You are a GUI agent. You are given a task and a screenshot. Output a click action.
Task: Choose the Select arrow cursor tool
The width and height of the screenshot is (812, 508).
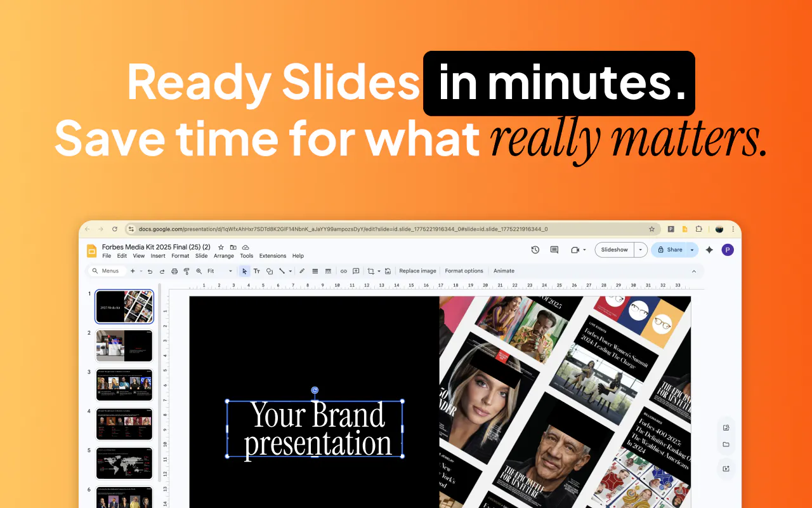245,271
